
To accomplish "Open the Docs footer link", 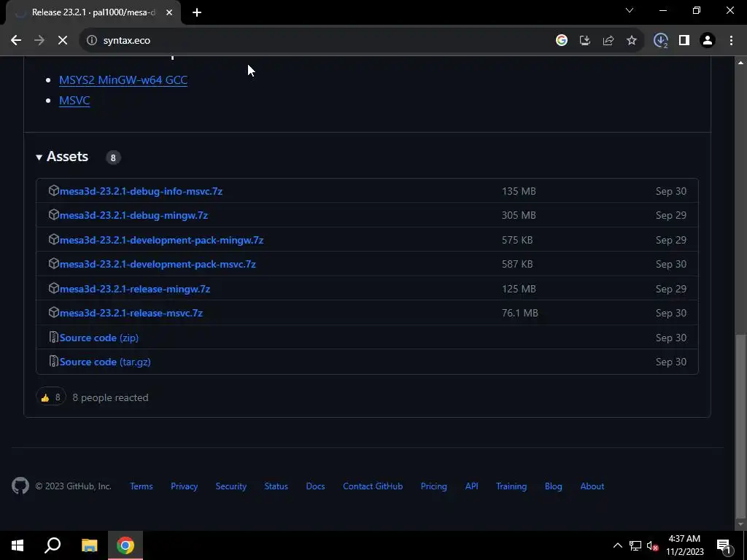I will tap(315, 486).
